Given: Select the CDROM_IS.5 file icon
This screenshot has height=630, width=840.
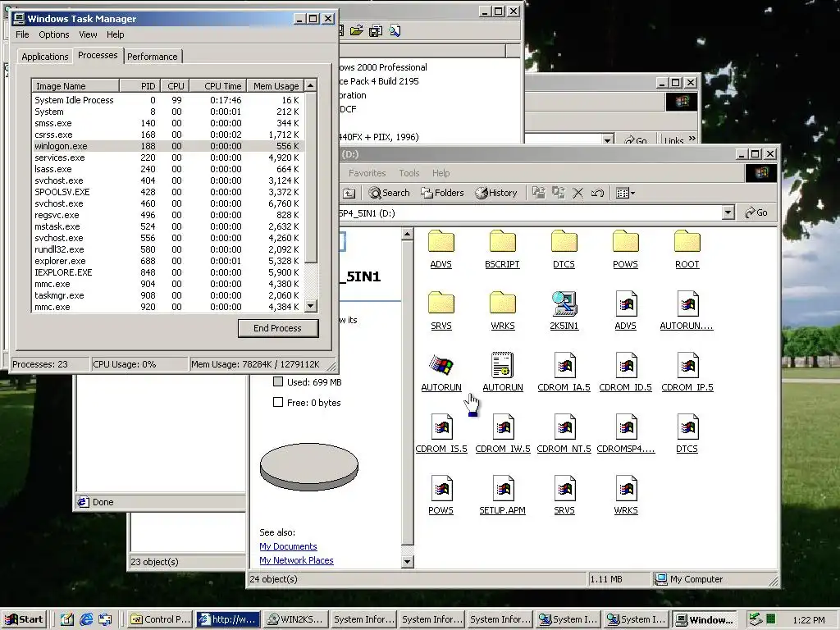Looking at the screenshot, I should point(441,427).
